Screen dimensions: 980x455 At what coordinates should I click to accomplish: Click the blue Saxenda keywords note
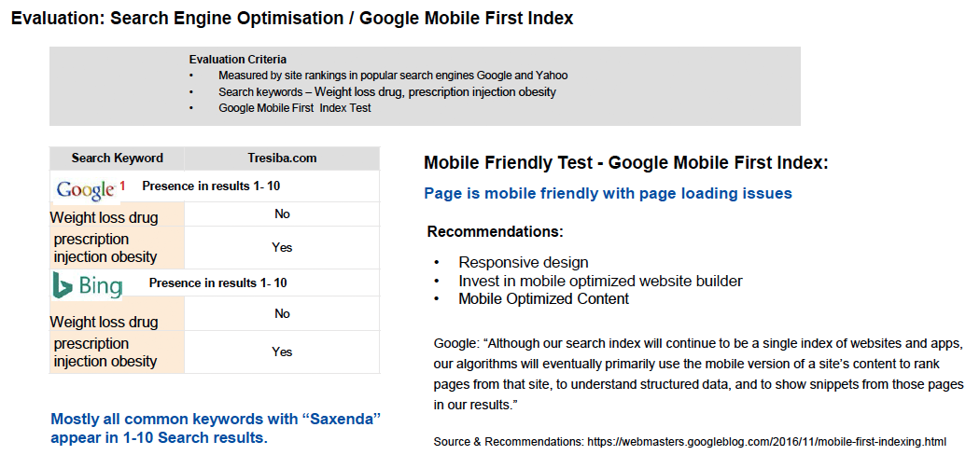click(216, 428)
